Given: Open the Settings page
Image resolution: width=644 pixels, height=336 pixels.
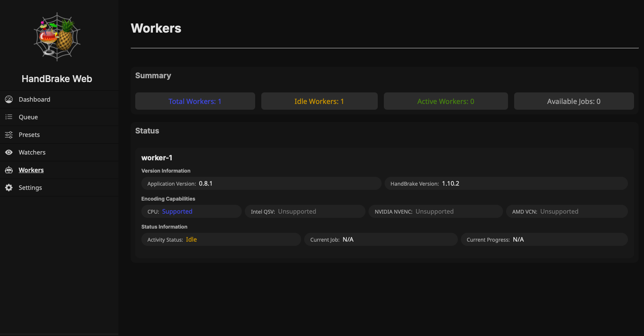Looking at the screenshot, I should pos(30,188).
